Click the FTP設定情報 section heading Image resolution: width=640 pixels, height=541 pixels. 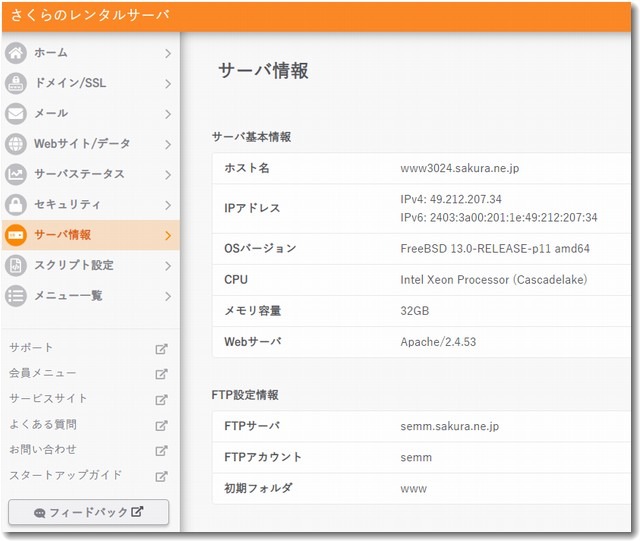(245, 395)
